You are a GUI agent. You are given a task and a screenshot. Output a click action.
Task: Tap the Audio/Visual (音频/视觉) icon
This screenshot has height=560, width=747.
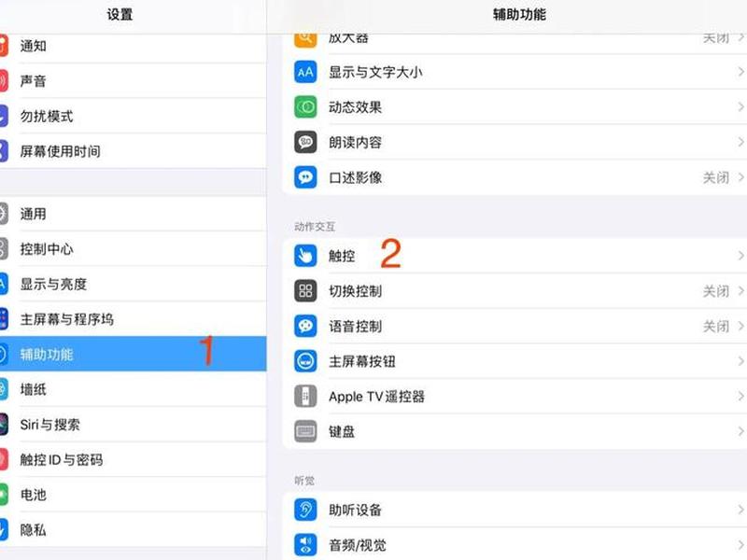click(x=305, y=545)
